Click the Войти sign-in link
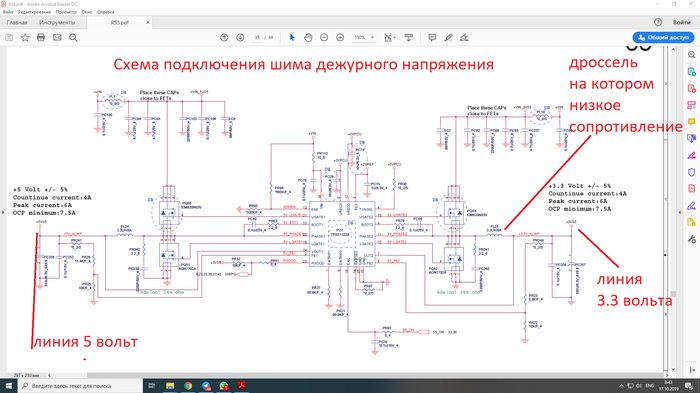This screenshot has height=393, width=700. point(682,22)
